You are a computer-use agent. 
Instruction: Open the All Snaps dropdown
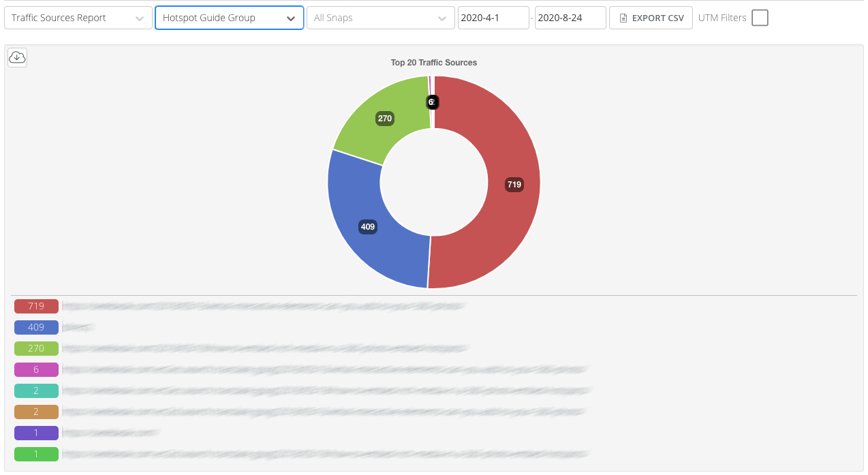tap(380, 18)
